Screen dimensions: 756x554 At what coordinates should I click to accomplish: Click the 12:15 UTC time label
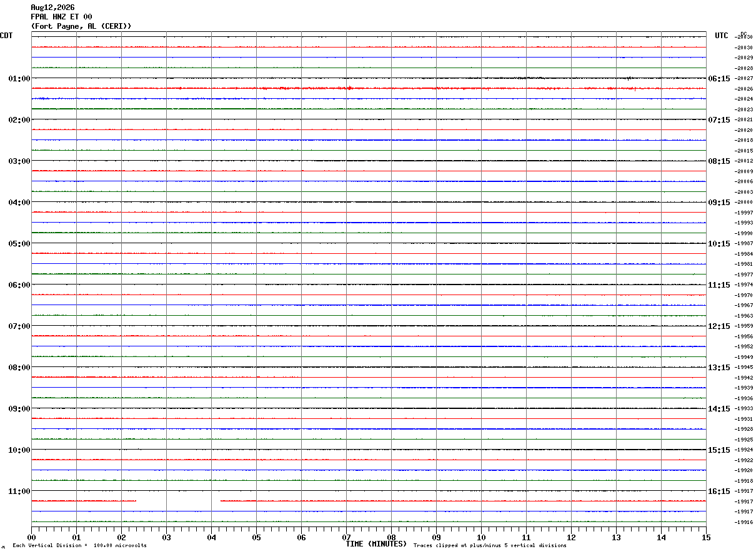(x=719, y=326)
